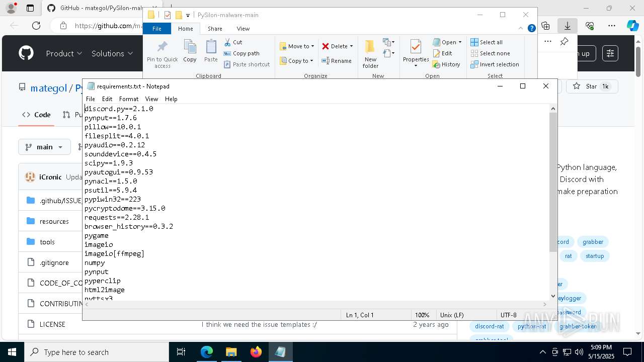Open Edge settings and more menu

(x=612, y=26)
